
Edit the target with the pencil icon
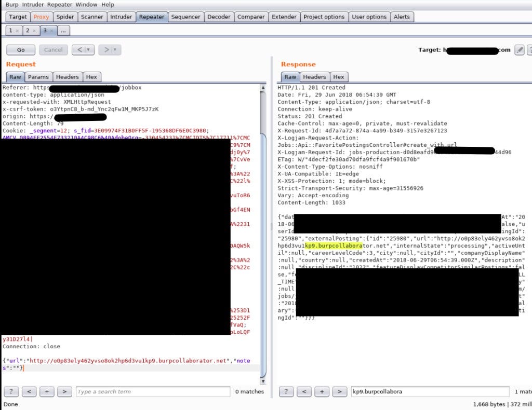coord(520,50)
